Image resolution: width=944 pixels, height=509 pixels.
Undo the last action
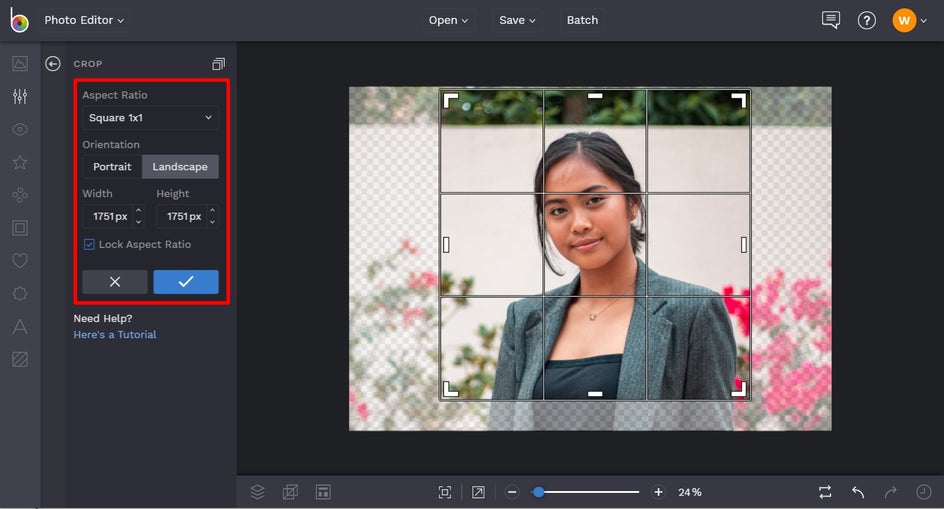coord(858,492)
